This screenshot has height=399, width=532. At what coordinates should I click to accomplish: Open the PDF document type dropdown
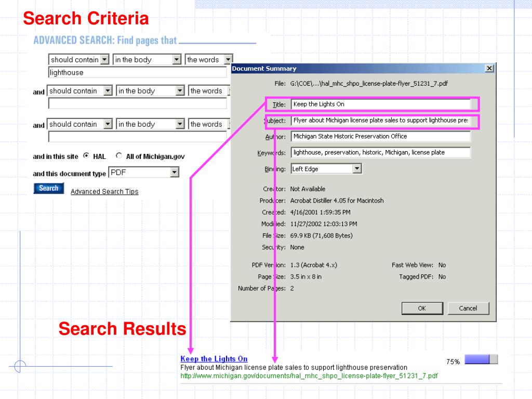pos(143,172)
